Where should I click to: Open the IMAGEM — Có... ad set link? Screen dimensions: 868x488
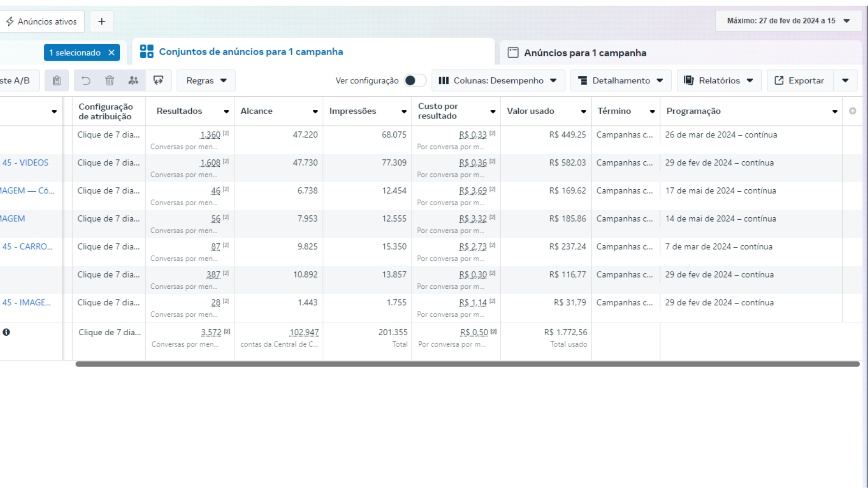click(27, 191)
